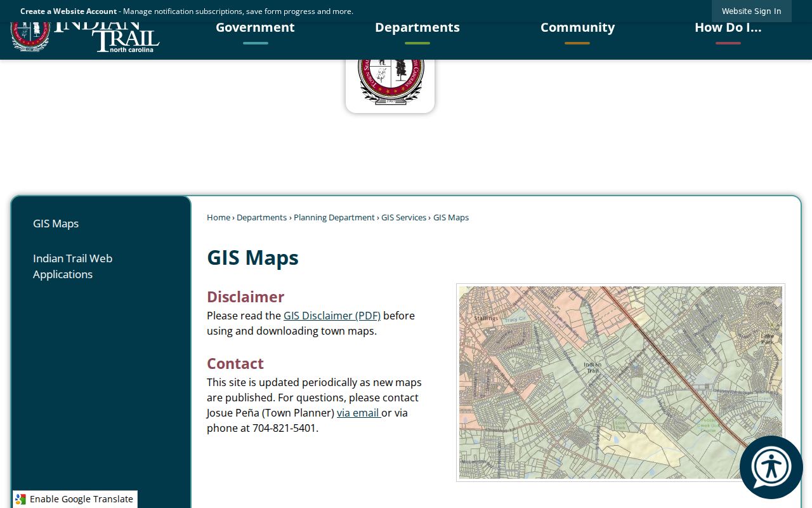Open the Community menu
Image resolution: width=812 pixels, height=508 pixels.
577,27
